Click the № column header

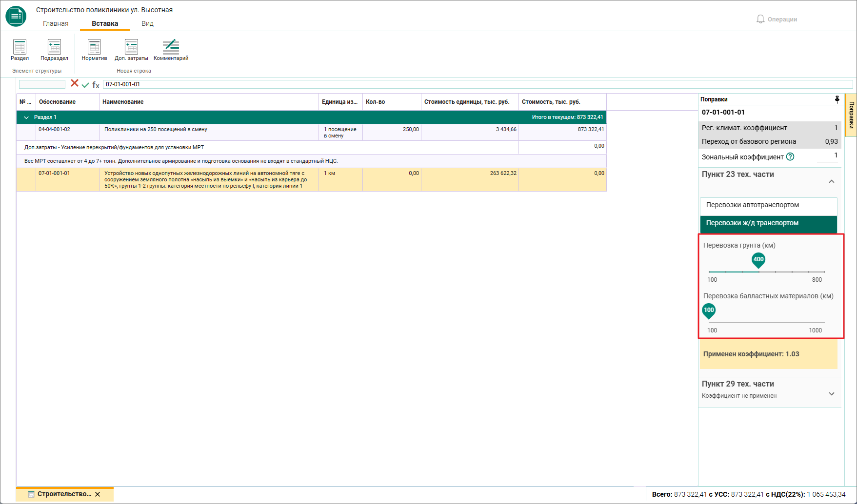pos(26,102)
